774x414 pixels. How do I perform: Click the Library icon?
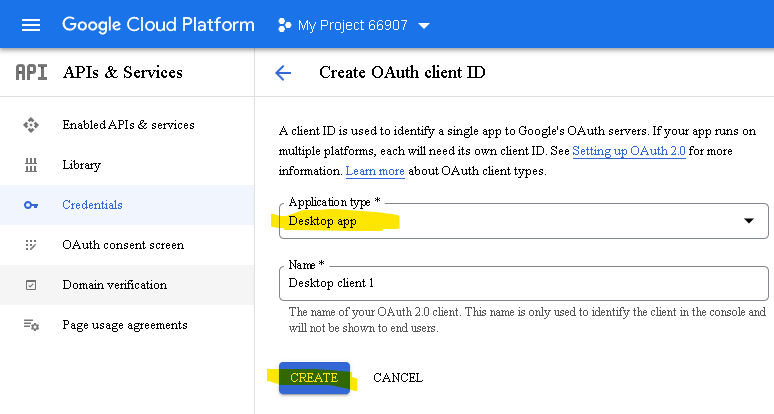tap(31, 165)
